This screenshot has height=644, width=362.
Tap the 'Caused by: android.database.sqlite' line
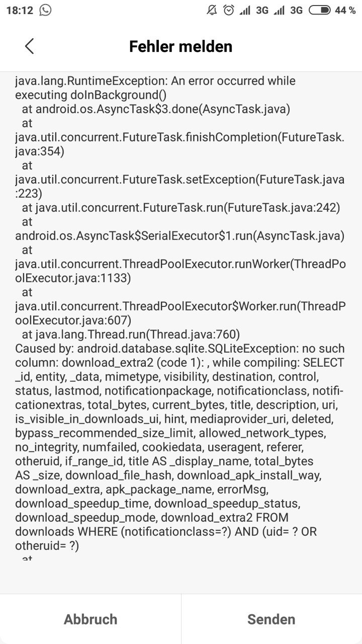[x=180, y=349]
